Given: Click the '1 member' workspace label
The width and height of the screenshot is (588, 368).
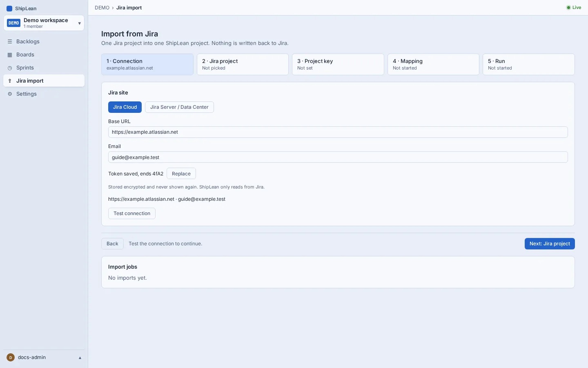Looking at the screenshot, I should click(33, 27).
